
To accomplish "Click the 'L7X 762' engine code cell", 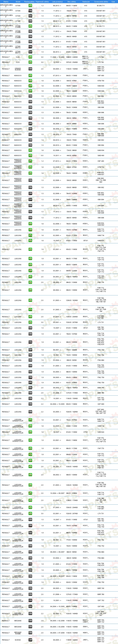I will tap(101, 62).
